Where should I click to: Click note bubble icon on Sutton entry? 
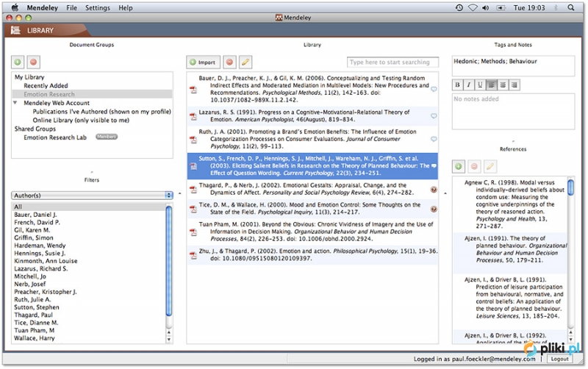[434, 165]
